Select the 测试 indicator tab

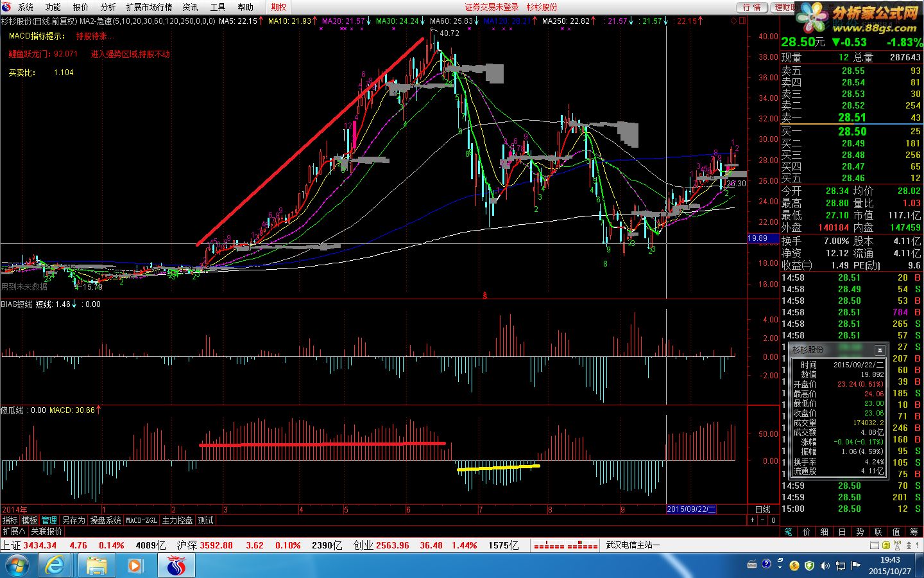205,520
